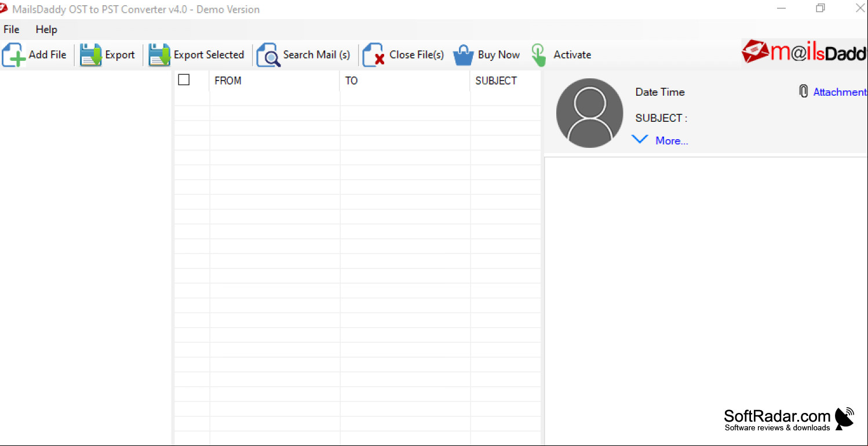Click the More... link
Image resolution: width=868 pixels, height=446 pixels.
click(x=672, y=140)
